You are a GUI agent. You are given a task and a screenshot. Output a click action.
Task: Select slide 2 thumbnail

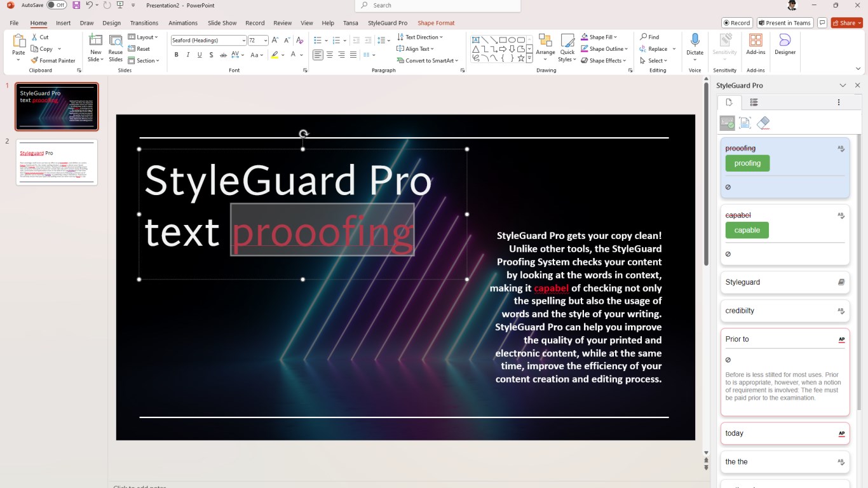point(57,162)
